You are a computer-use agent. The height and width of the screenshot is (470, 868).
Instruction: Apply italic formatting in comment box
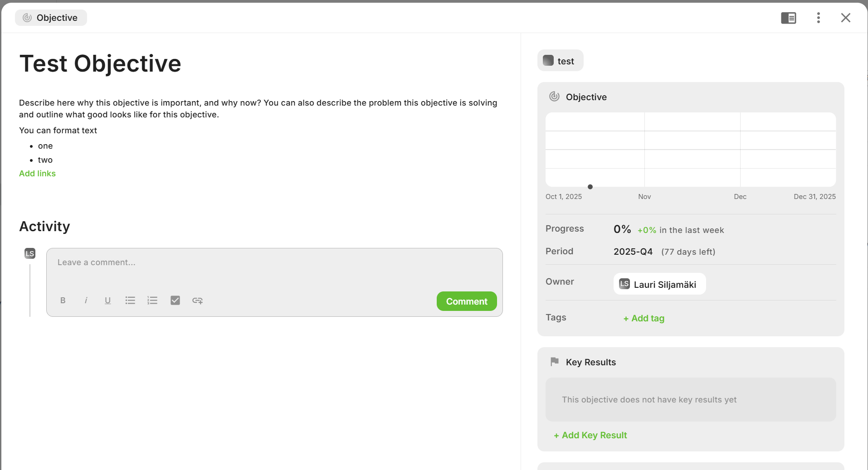tap(86, 300)
